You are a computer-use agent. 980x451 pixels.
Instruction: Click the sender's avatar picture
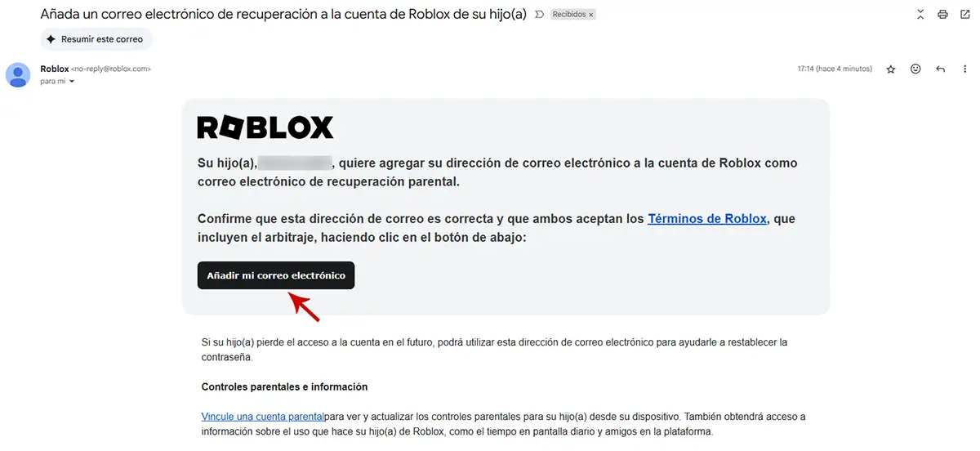click(x=18, y=74)
